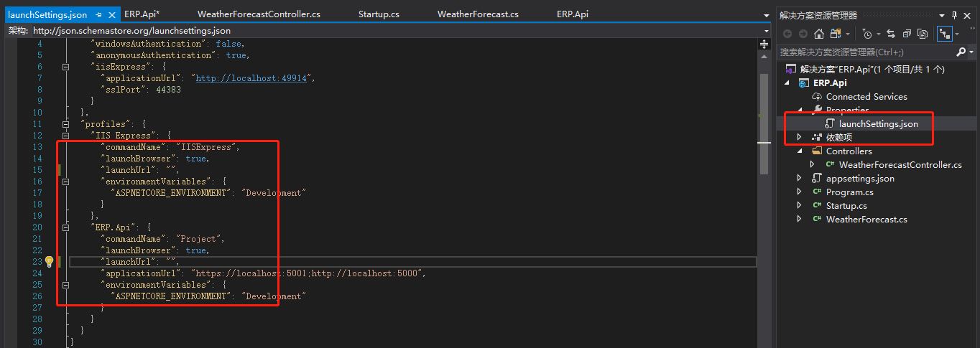Viewport: 980px width, 348px height.
Task: Click the Sync with Active Document icon
Action: coord(891,34)
